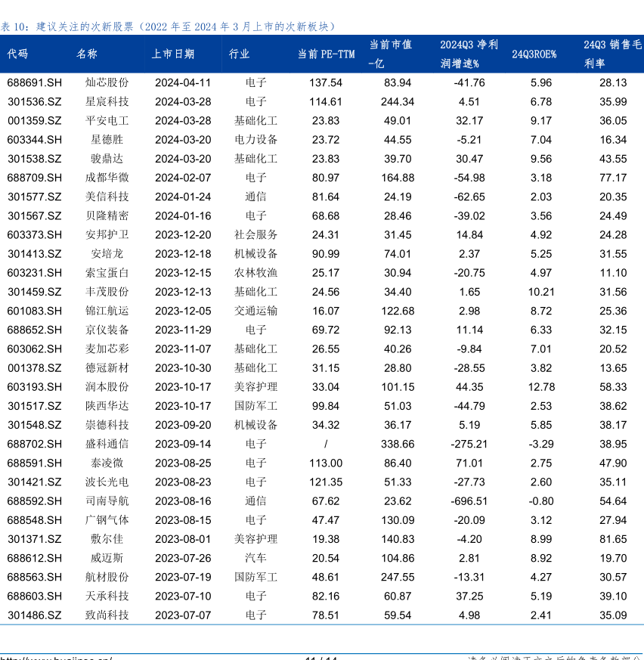644x660 pixels.
Task: Click PE value 113.00
Action: click(326, 463)
